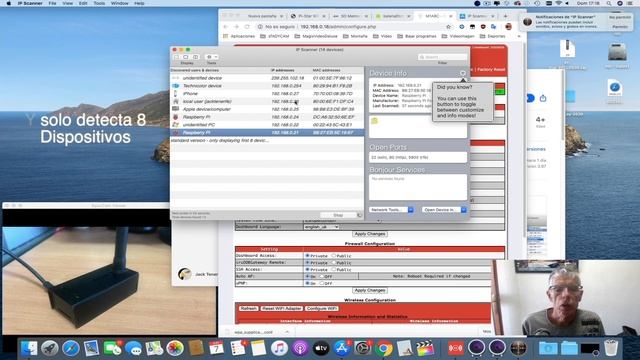This screenshot has height=360, width=640.
Task: Select Raspberry Pi row with IP 192.168.0.24
Action: tap(267, 117)
